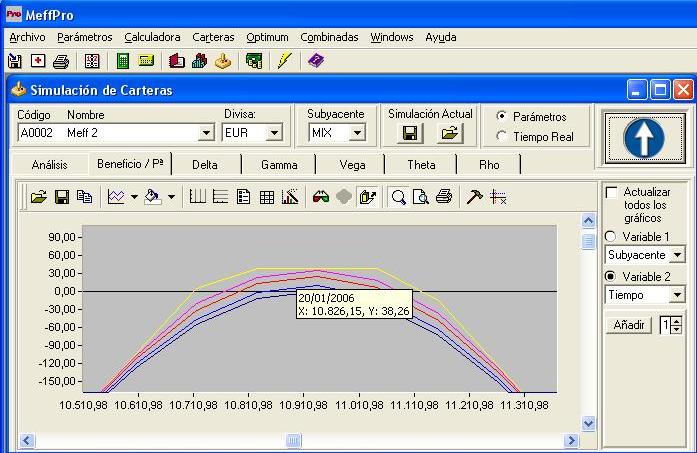Click the grayed rotate view icon
697x453 pixels.
click(x=344, y=196)
